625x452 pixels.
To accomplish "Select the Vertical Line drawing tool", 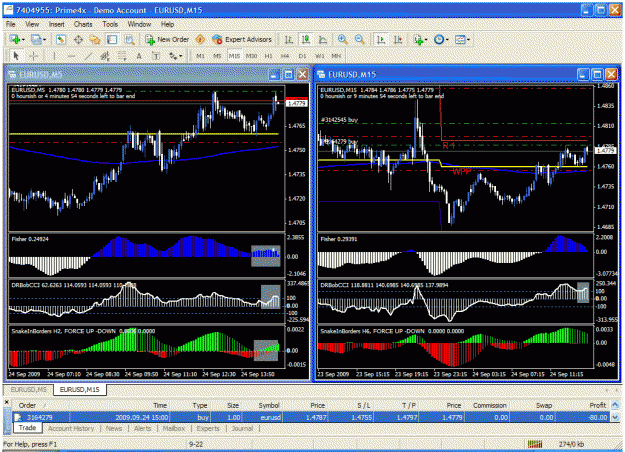I will point(54,56).
